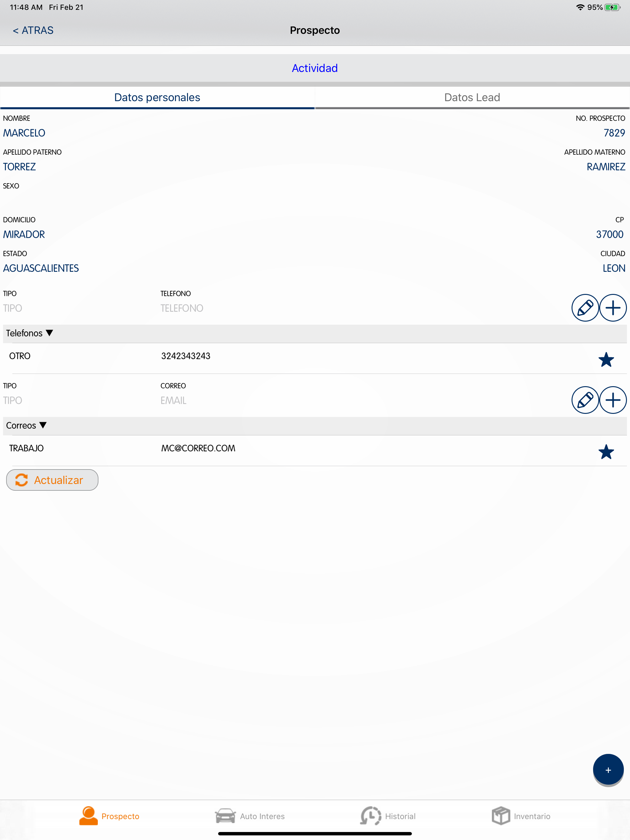Open the Inventario tab

521,816
